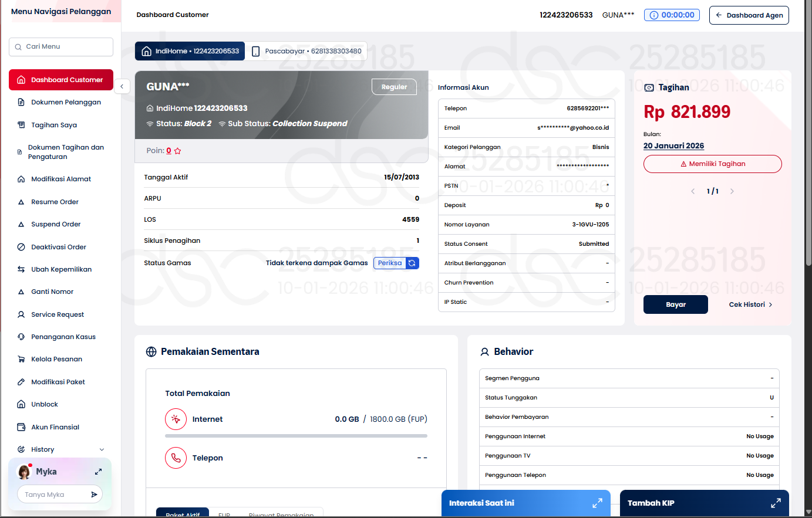The image size is (812, 518).
Task: Click the Memiliki Tagihan warning button
Action: [712, 164]
